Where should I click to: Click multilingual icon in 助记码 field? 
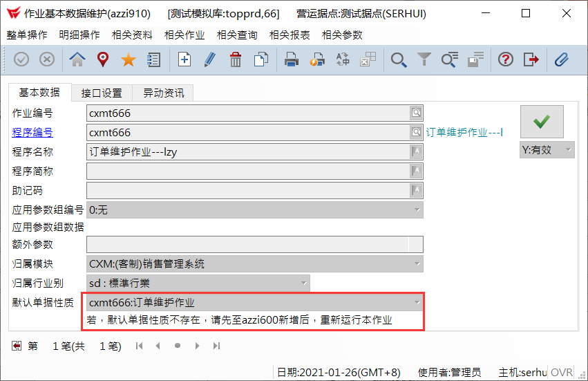[x=416, y=190]
